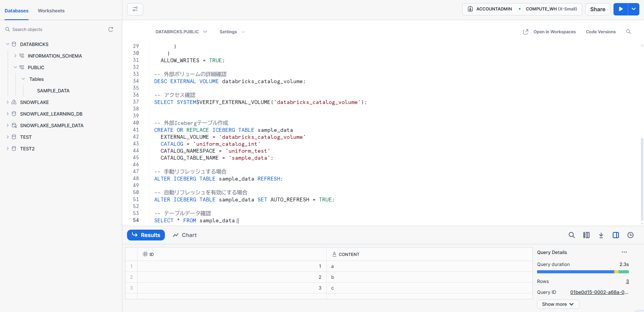Refresh the database objects list

point(111,29)
